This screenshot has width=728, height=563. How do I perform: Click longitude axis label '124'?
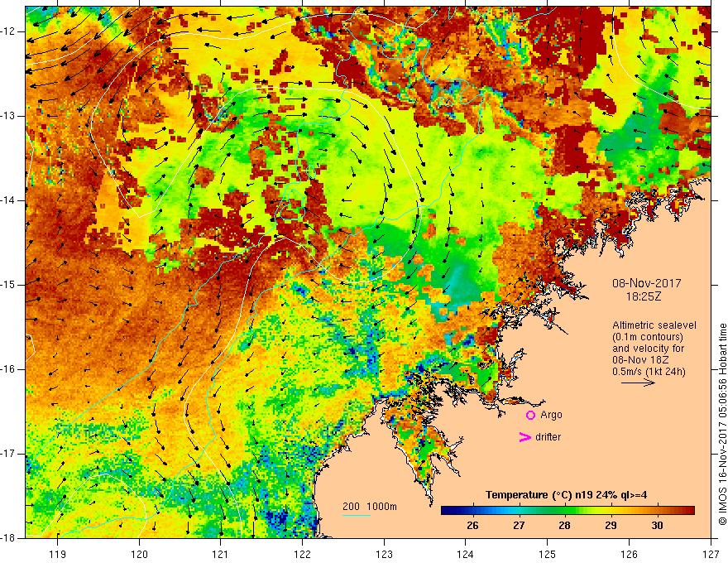click(466, 555)
